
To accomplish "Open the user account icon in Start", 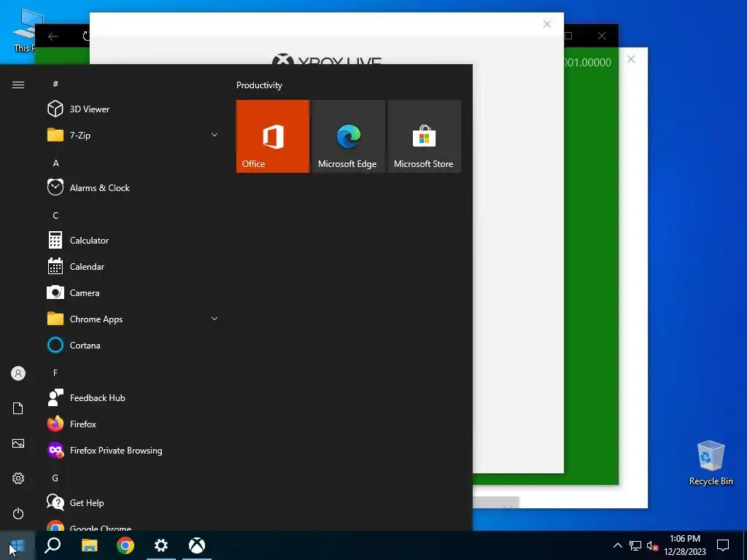I will pyautogui.click(x=18, y=373).
